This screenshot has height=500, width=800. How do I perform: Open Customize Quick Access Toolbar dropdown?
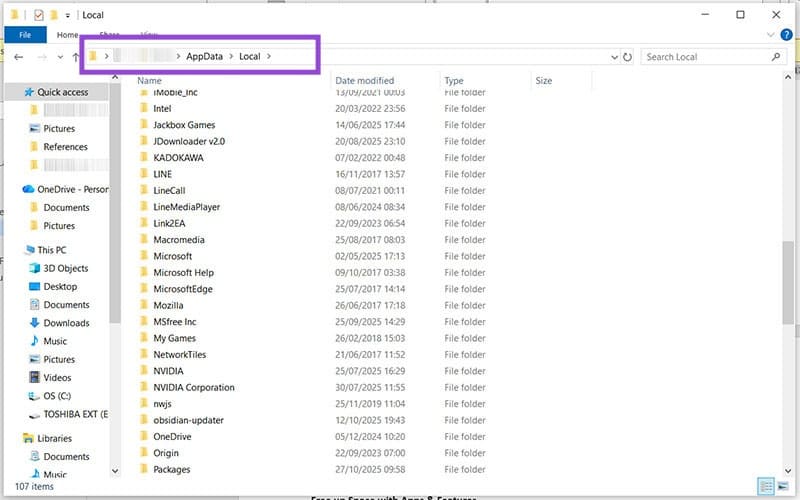coord(68,16)
